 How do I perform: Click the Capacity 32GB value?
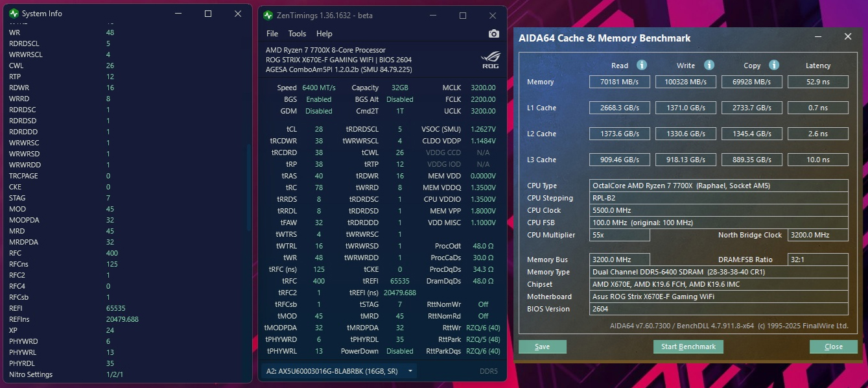point(399,88)
